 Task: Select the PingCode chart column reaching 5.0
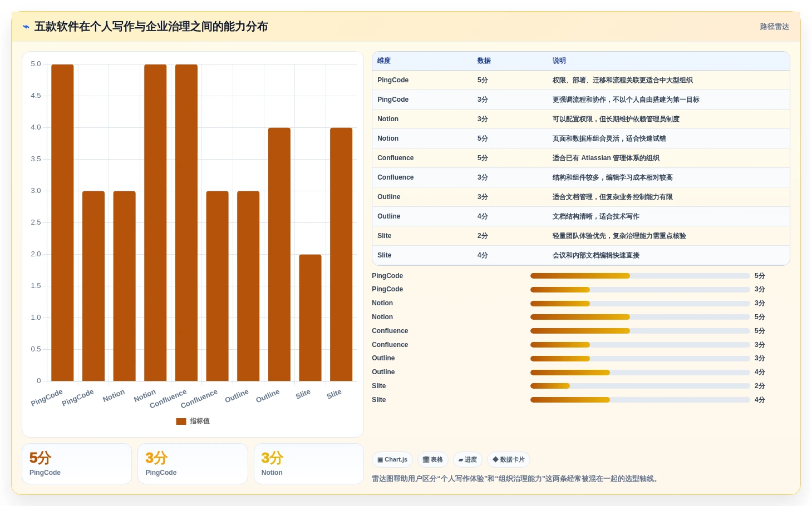(62, 222)
